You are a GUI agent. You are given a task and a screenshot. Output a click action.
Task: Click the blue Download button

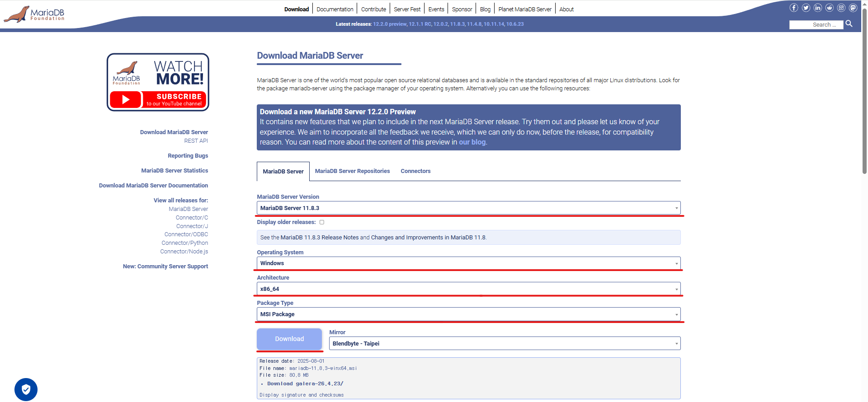pos(289,339)
